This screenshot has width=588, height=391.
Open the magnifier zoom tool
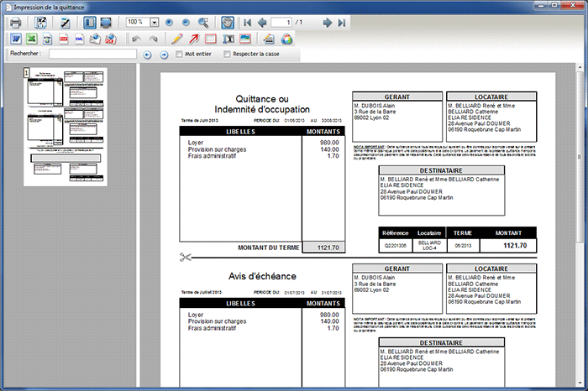pyautogui.click(x=202, y=23)
